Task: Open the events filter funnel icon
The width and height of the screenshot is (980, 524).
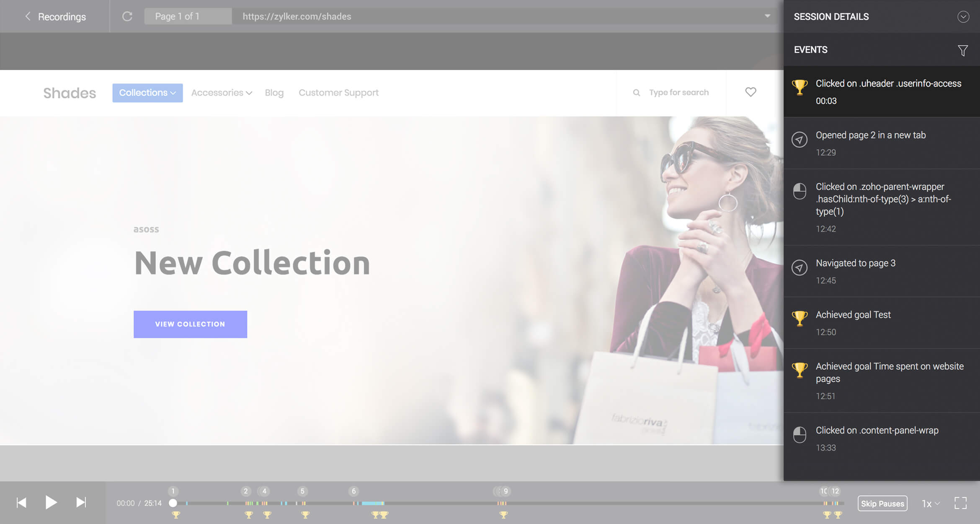Action: click(962, 50)
